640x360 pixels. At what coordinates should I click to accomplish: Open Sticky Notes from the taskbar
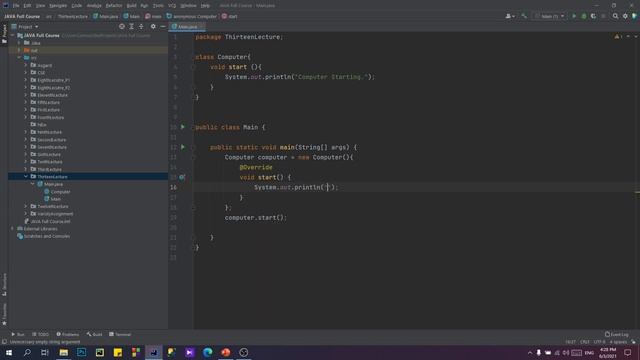click(118, 352)
